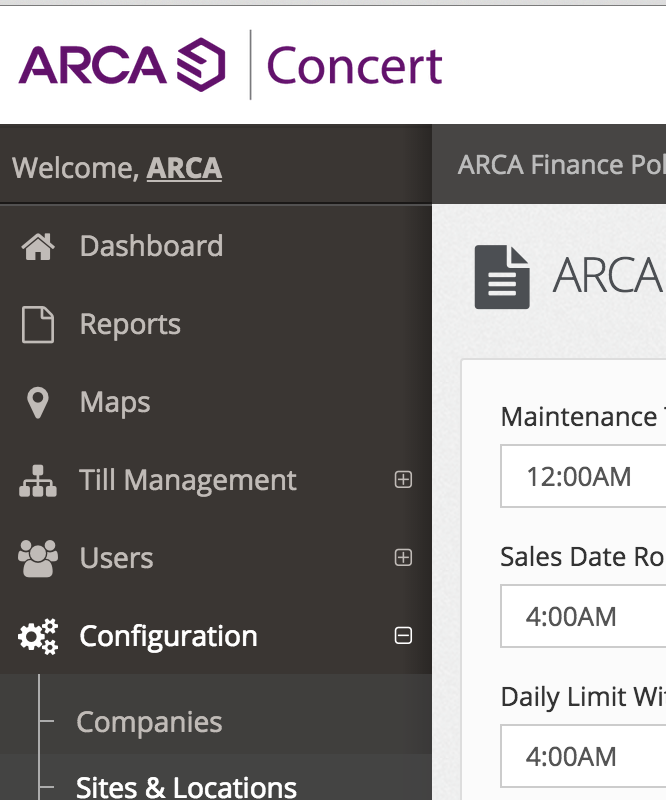Click the Till Management hierarchy icon
The height and width of the screenshot is (800, 666).
[x=38, y=481]
